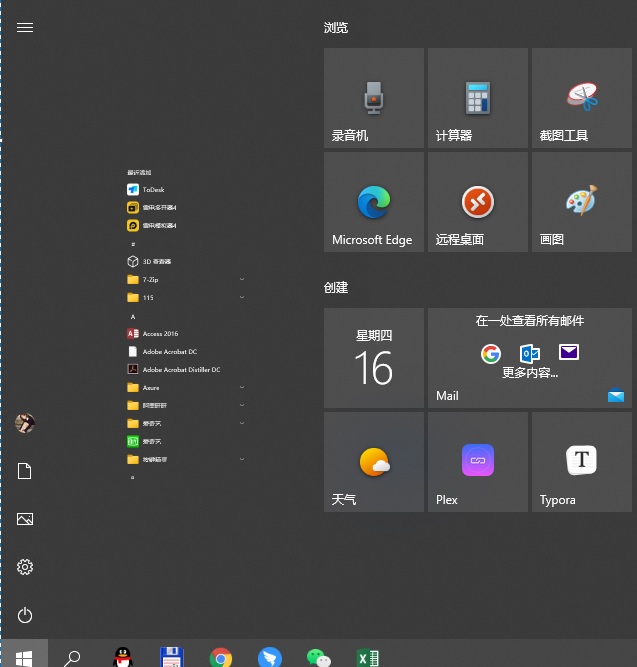Image resolution: width=637 pixels, height=667 pixels.
Task: Launch the 画图 Paint tile
Action: pos(582,202)
